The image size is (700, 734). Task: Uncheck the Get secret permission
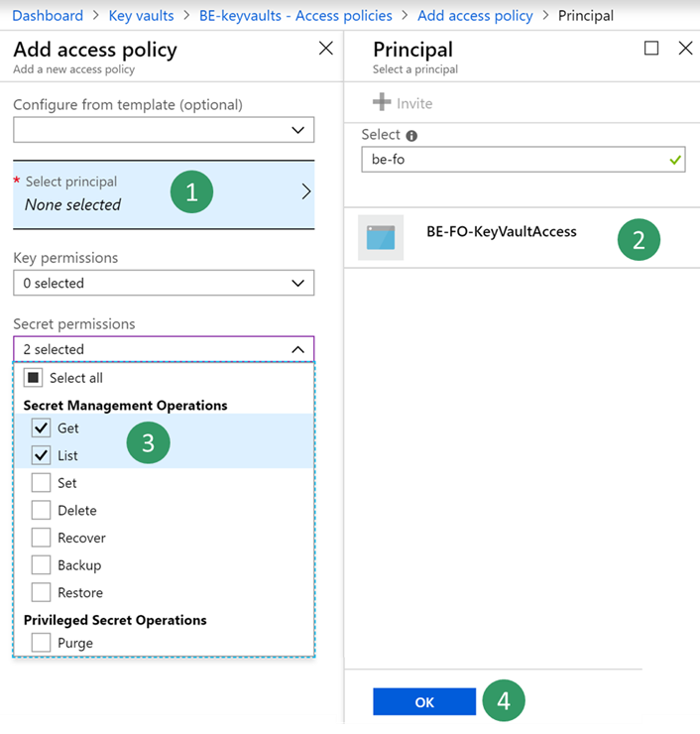[x=42, y=428]
